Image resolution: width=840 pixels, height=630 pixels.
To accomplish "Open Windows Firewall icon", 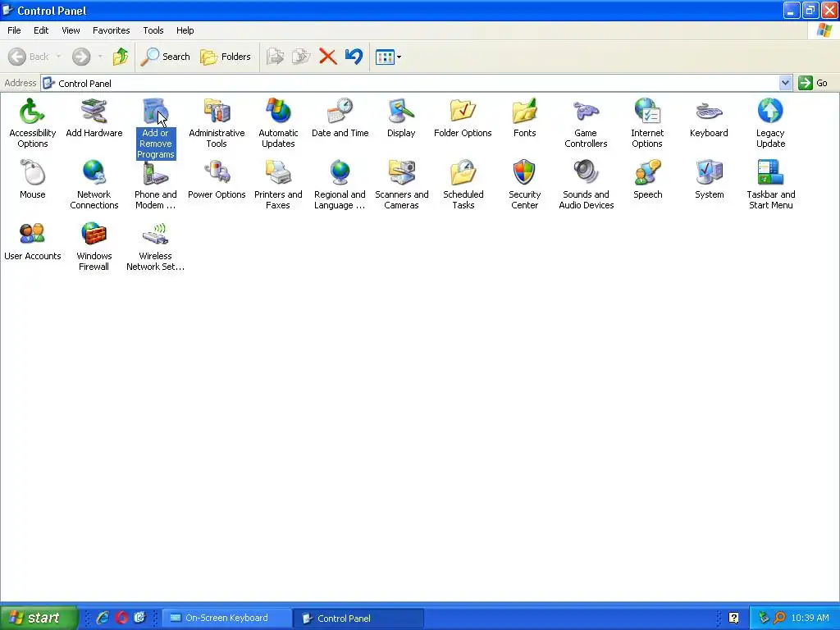I will pos(94,246).
